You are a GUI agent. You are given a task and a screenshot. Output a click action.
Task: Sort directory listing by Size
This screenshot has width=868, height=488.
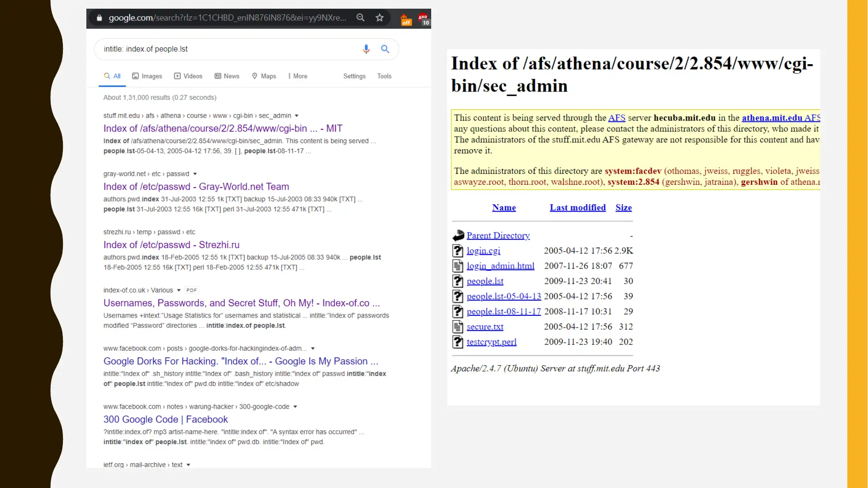tap(624, 207)
